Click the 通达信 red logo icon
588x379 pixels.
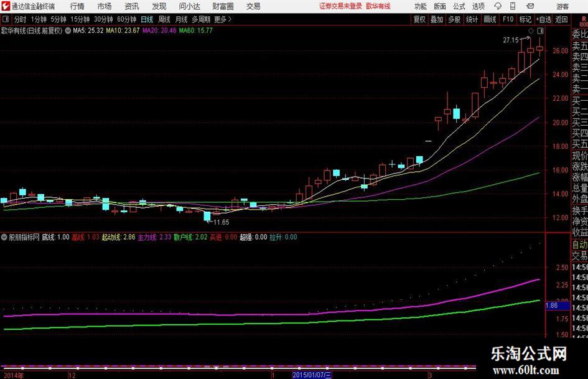click(6, 6)
